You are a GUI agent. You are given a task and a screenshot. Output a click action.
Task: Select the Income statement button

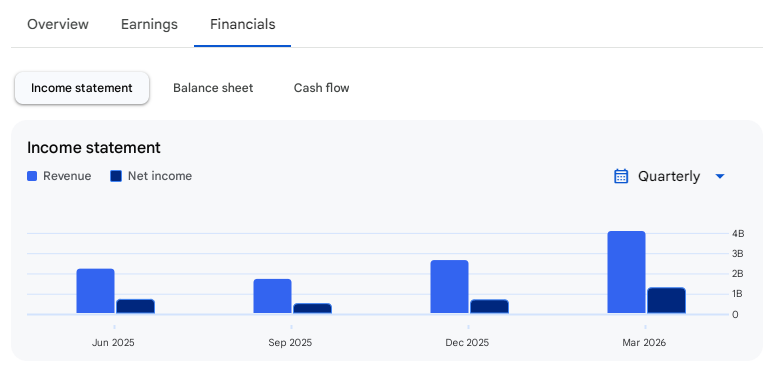82,88
